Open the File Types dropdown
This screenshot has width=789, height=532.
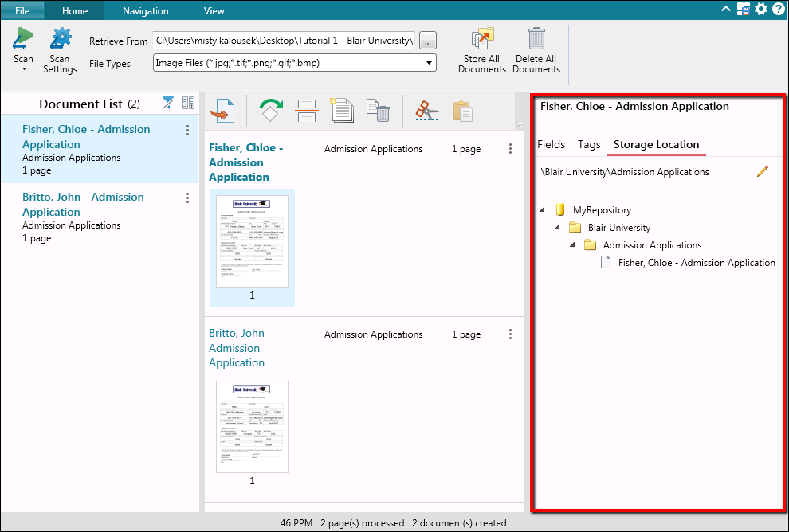coord(429,63)
